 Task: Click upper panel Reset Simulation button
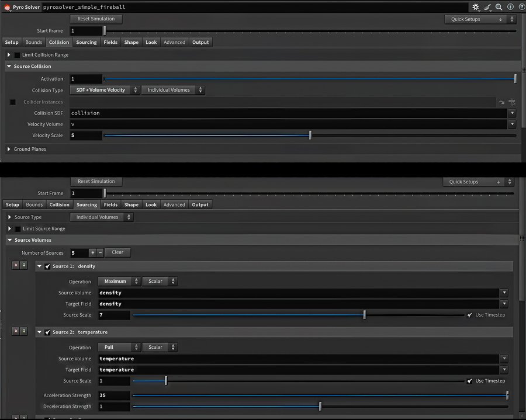coord(96,19)
